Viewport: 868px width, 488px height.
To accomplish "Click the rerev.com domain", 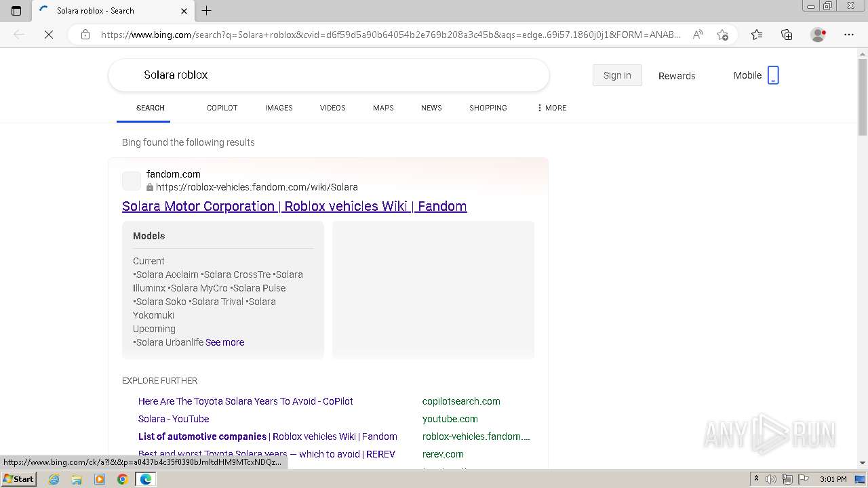I will pos(443,454).
